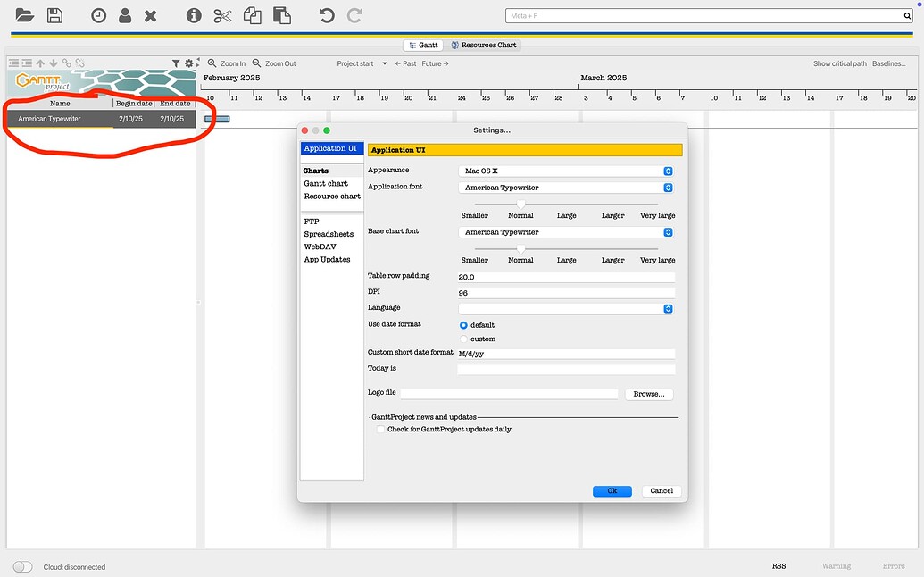Select Gantt chart in the Settings sidebar

click(x=328, y=183)
